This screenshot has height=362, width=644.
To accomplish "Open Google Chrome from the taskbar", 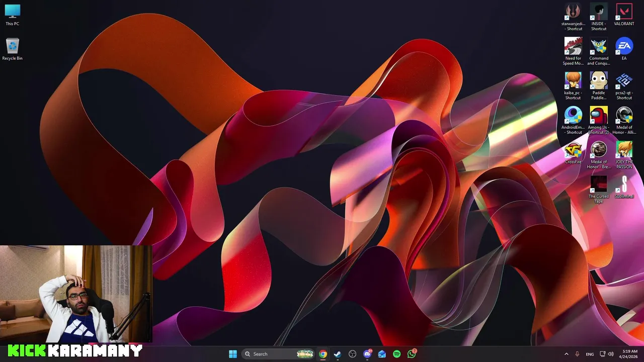I will 323,354.
